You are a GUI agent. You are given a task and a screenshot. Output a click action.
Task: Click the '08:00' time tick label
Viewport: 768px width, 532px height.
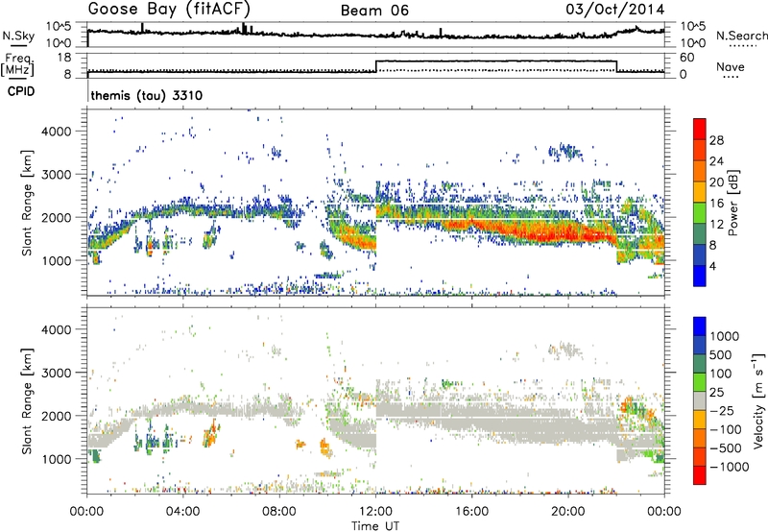tap(278, 512)
